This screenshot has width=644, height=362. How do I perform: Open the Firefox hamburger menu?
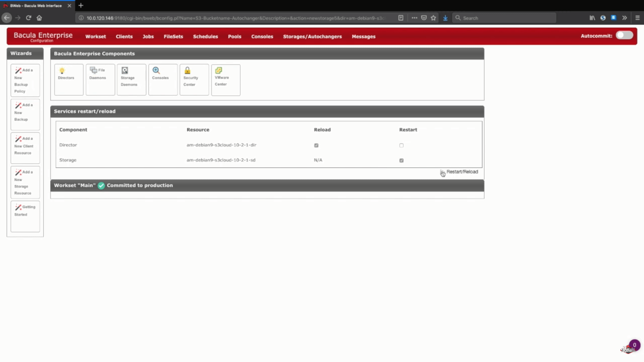point(638,18)
